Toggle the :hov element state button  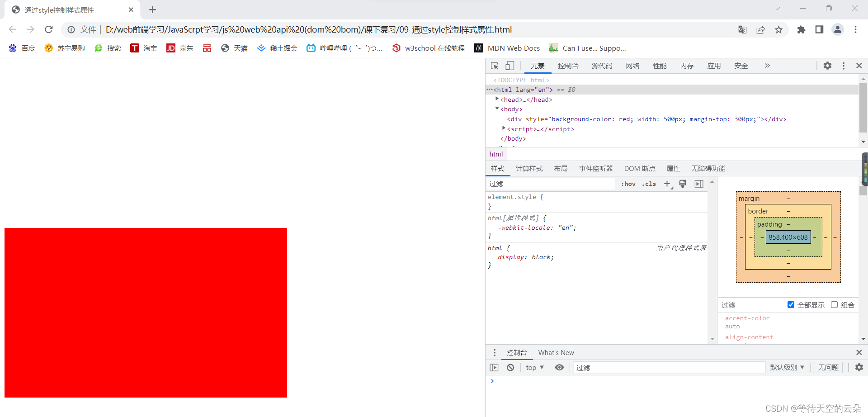click(628, 184)
